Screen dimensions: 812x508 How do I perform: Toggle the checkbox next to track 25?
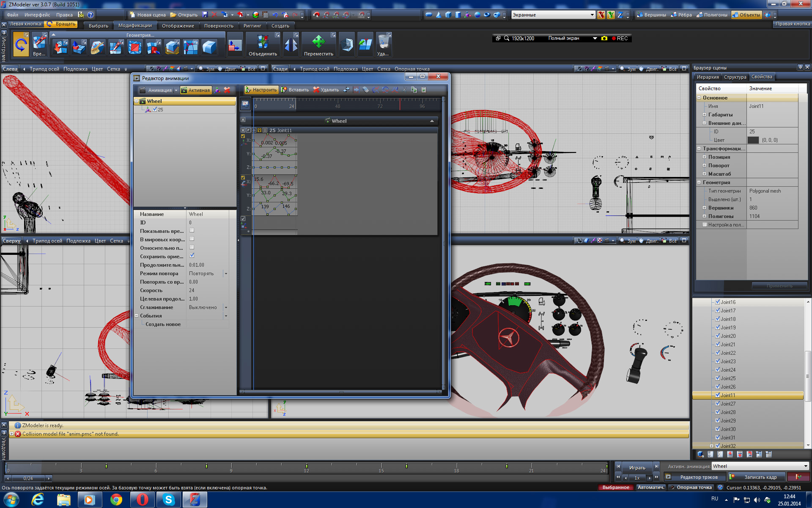point(155,109)
